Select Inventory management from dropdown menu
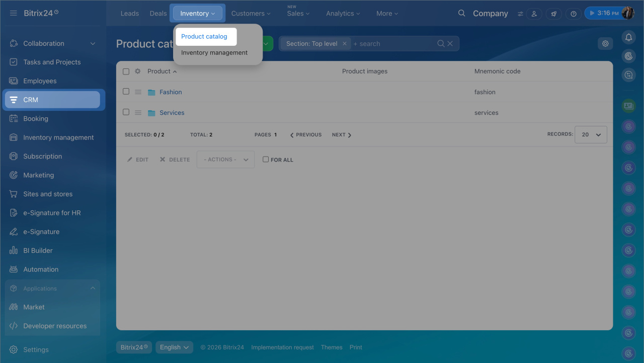The image size is (644, 363). coord(214,53)
